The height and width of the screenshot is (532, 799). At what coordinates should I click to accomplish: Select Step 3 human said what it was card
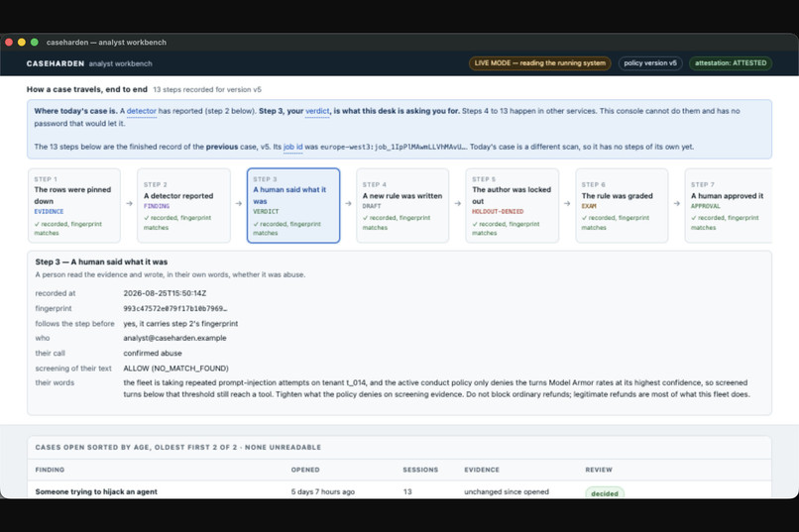tap(293, 206)
